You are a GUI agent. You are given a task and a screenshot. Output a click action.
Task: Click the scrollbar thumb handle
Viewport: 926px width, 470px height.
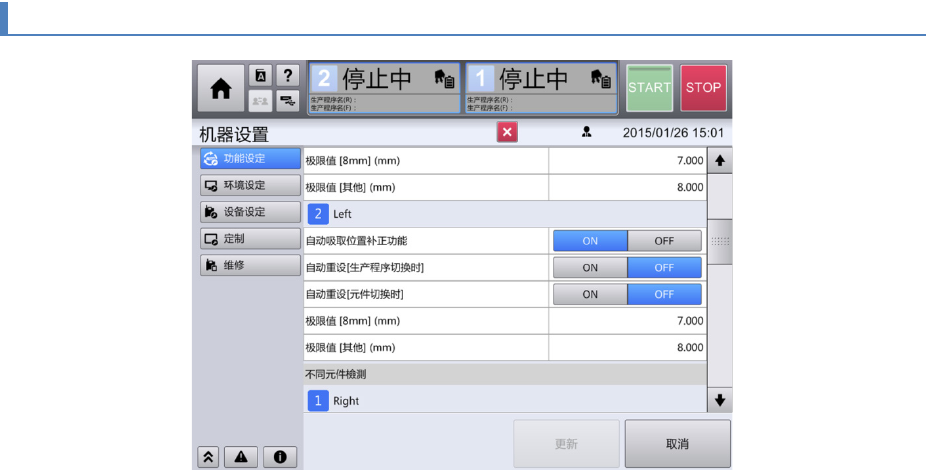coord(719,241)
